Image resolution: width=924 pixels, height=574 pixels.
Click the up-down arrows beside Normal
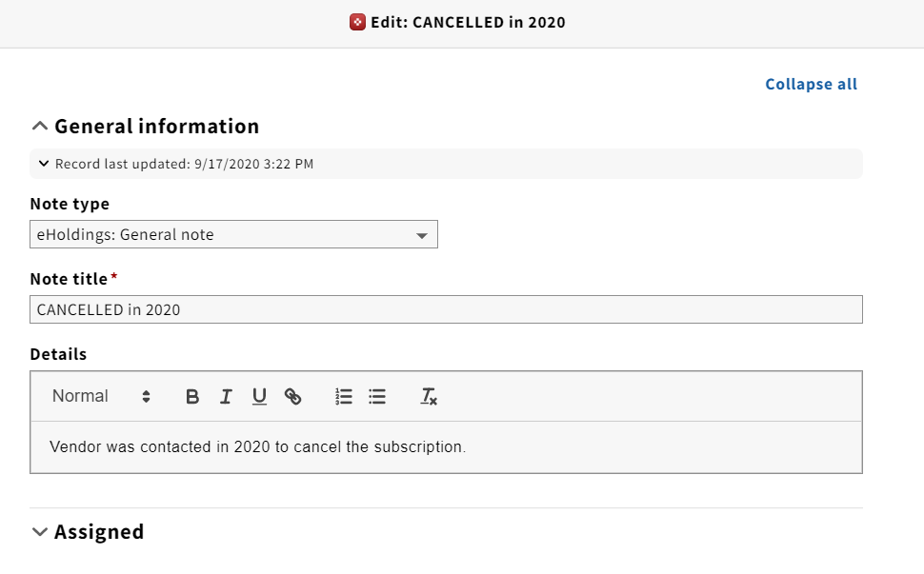coord(146,396)
